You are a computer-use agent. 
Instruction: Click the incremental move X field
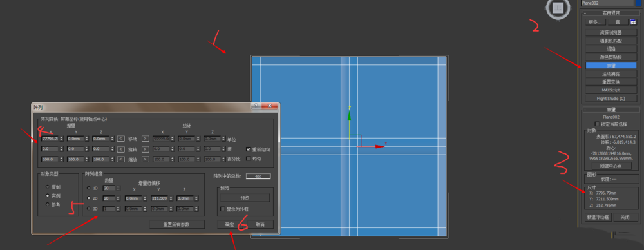click(x=50, y=139)
